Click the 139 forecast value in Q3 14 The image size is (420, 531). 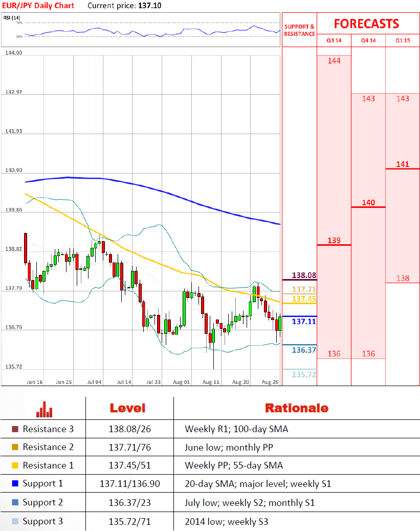pos(334,241)
